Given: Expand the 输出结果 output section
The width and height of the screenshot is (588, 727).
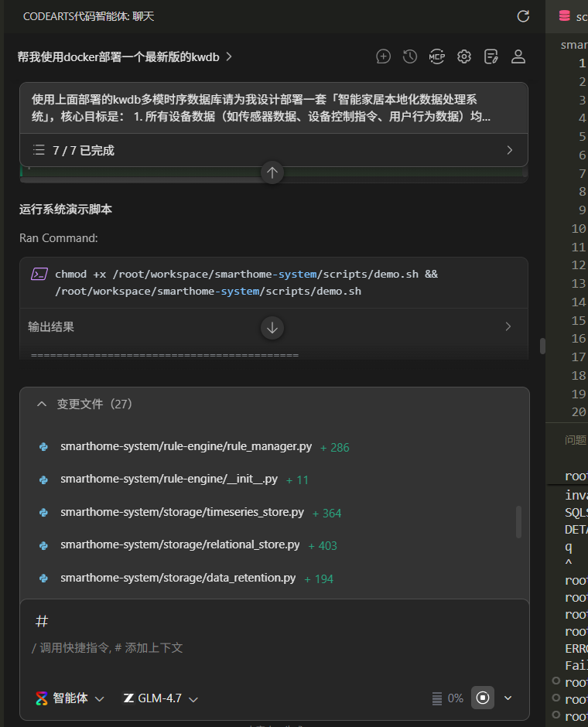Looking at the screenshot, I should pos(274,327).
